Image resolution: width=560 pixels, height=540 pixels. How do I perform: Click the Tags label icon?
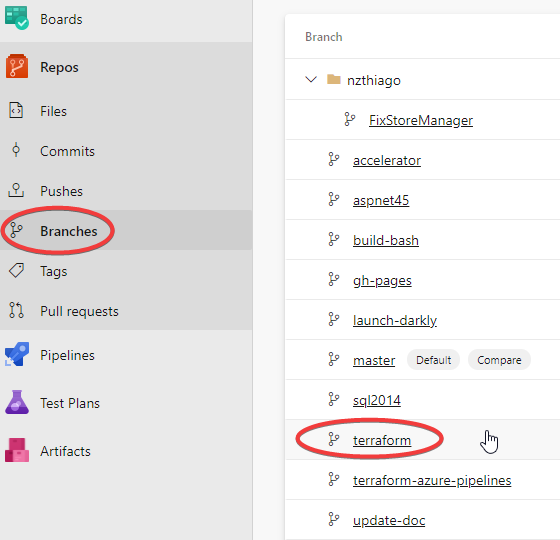[16, 270]
